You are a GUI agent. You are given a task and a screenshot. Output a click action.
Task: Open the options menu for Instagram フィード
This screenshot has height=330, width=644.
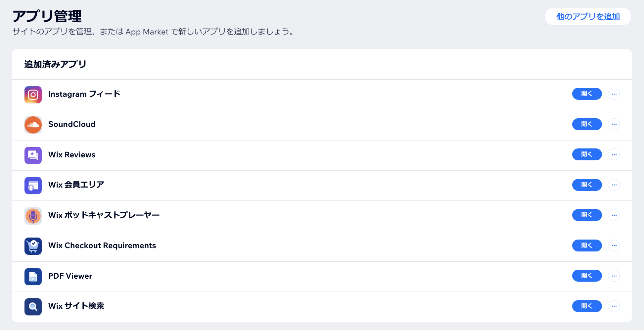coord(614,94)
